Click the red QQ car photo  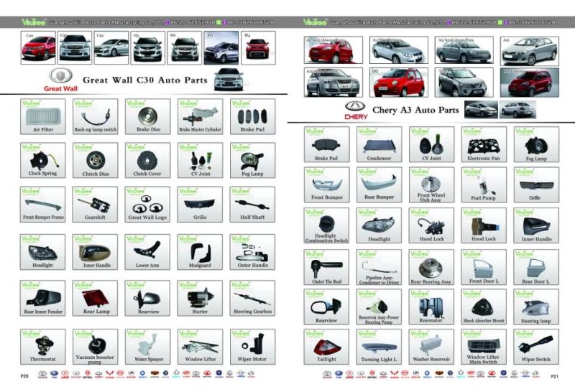399,83
